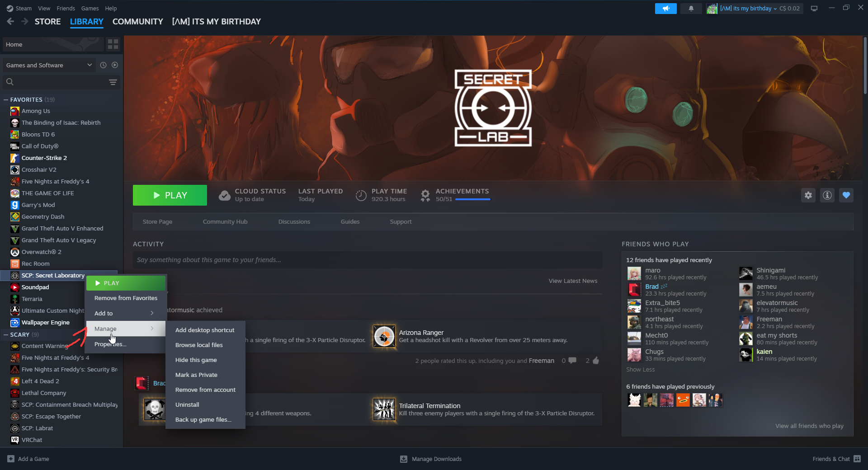Open the Steam menu
The width and height of the screenshot is (868, 470).
[x=24, y=8]
